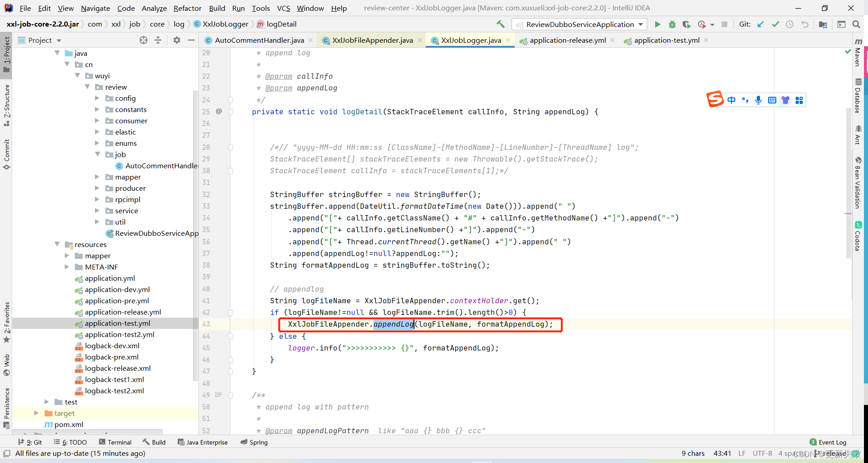The width and height of the screenshot is (868, 463).
Task: Fold the logDetail method at line 25
Action: click(230, 112)
